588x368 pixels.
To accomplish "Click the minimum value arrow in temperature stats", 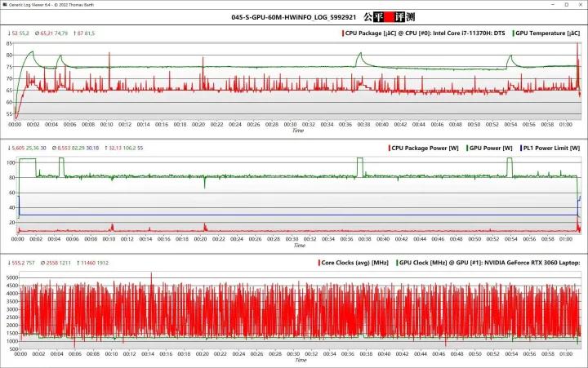I will coord(9,33).
